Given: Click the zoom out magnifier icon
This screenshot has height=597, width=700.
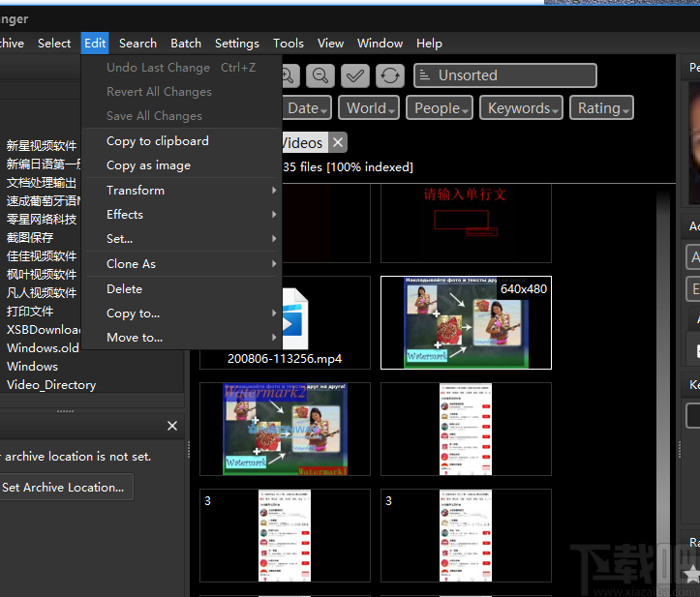Looking at the screenshot, I should click(320, 75).
